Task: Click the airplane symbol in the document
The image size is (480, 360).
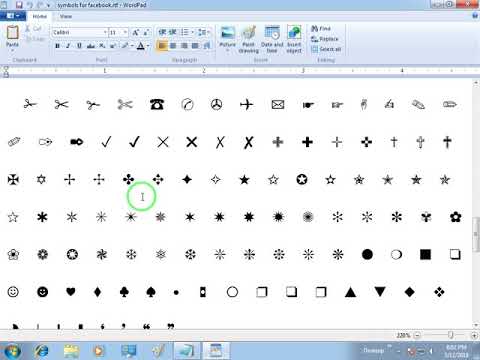Action: 247,104
